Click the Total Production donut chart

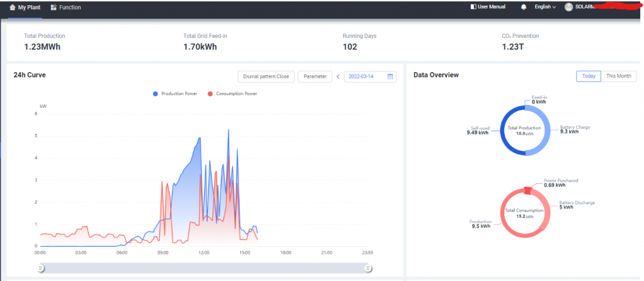(524, 130)
